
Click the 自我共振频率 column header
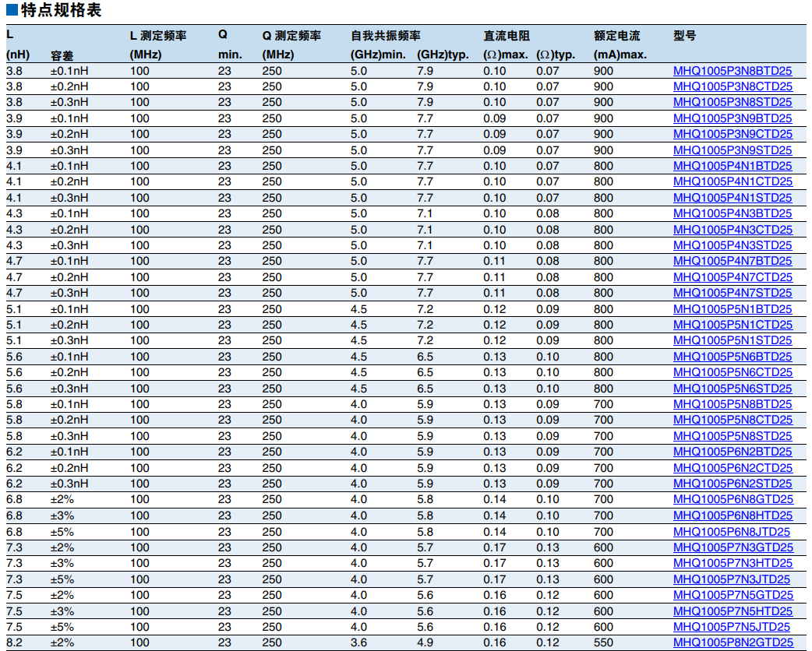tap(386, 36)
